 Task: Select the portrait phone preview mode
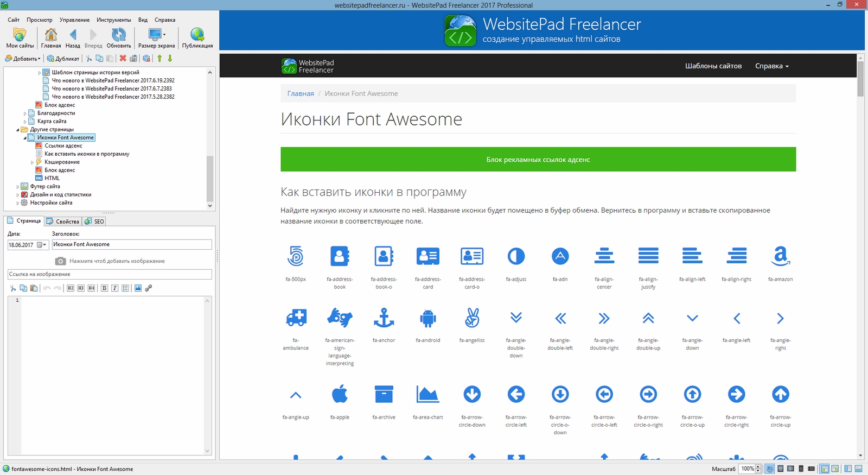point(801,468)
